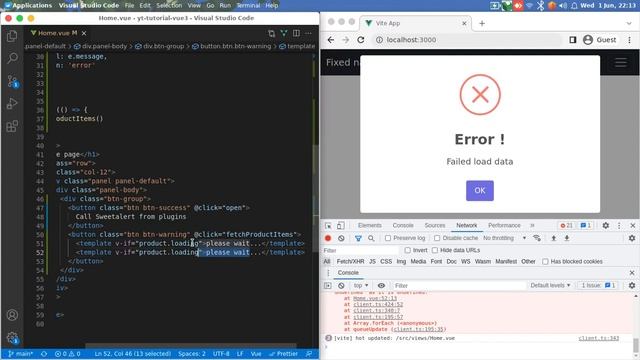Click OK on the Error dialog

(480, 191)
